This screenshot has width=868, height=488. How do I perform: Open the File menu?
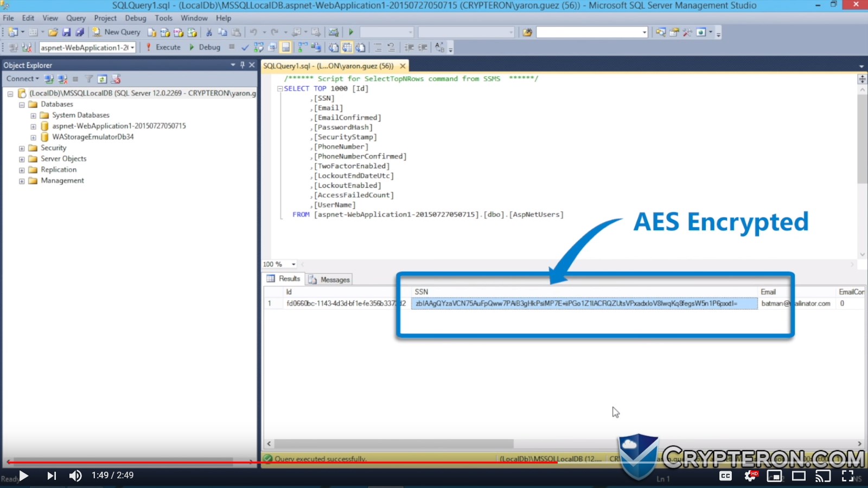coord(9,18)
